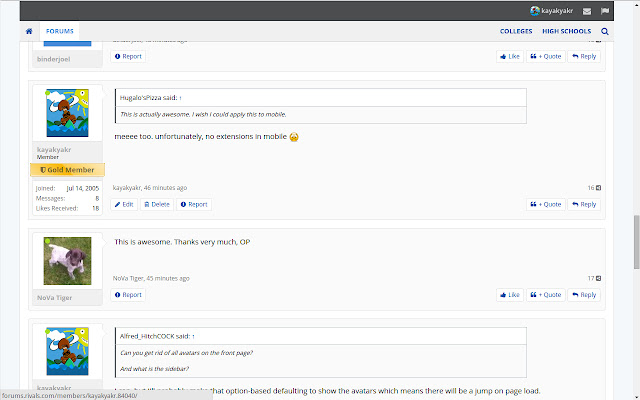
Task: Open the alerts flag icon
Action: [x=604, y=11]
